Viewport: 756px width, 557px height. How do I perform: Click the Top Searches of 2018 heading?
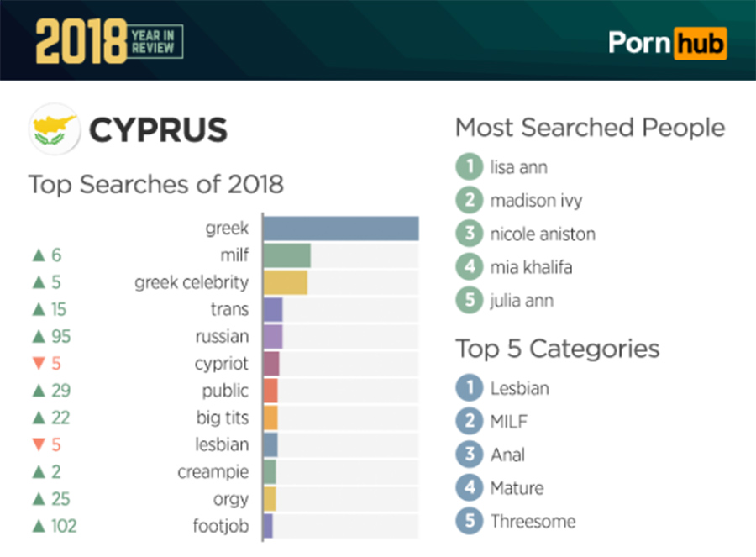tap(155, 185)
